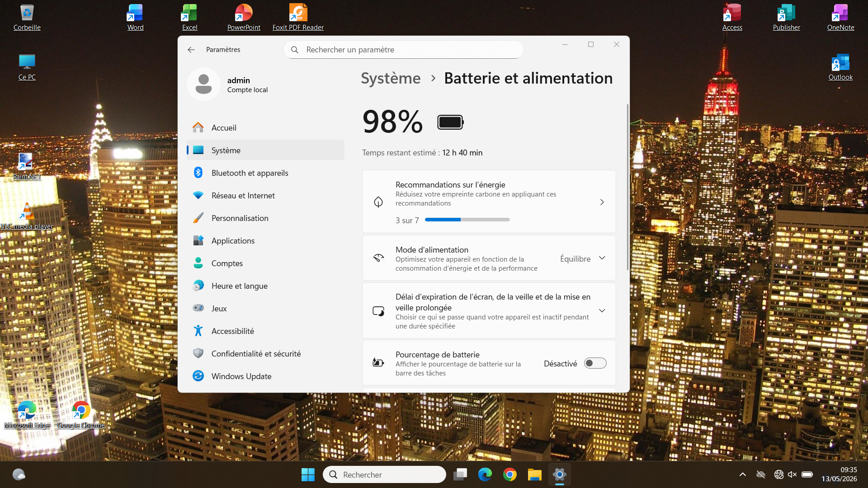Expand Délai d'expiration de l'écran section
This screenshot has width=868, height=488.
point(602,310)
